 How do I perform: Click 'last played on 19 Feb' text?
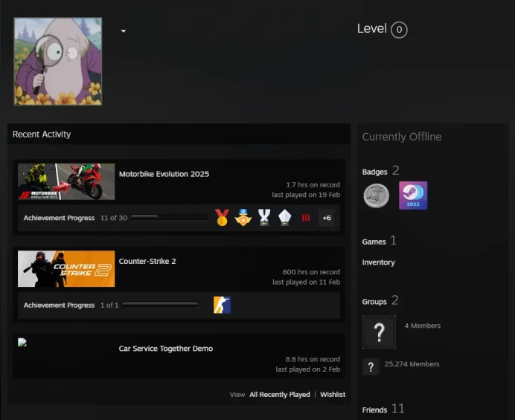(x=306, y=195)
